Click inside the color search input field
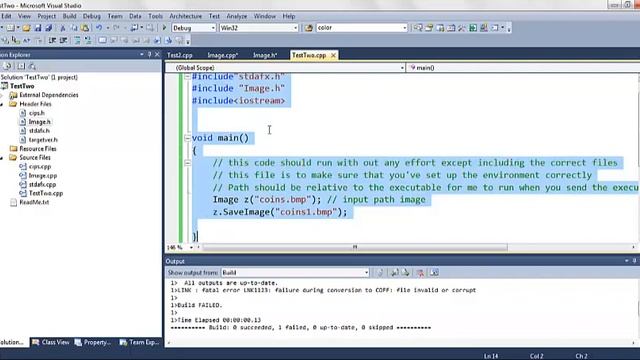Viewport: 640px width, 360px height. click(358, 28)
